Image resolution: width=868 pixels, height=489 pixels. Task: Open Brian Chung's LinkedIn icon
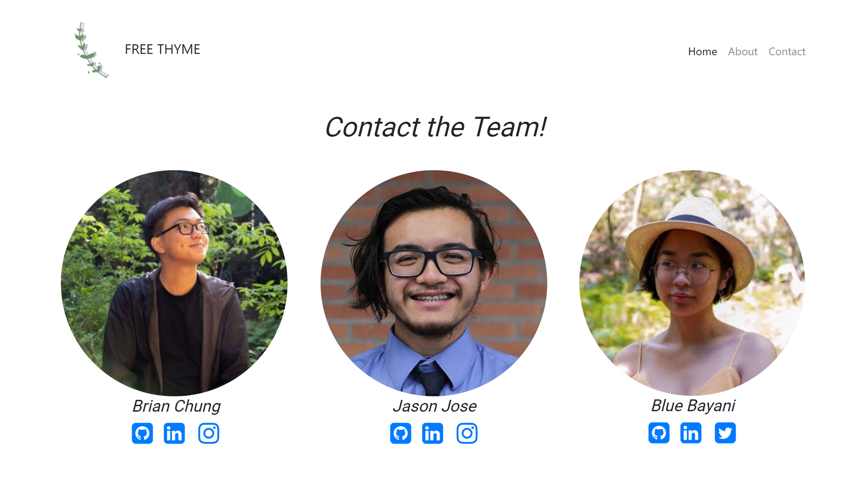[x=174, y=433]
